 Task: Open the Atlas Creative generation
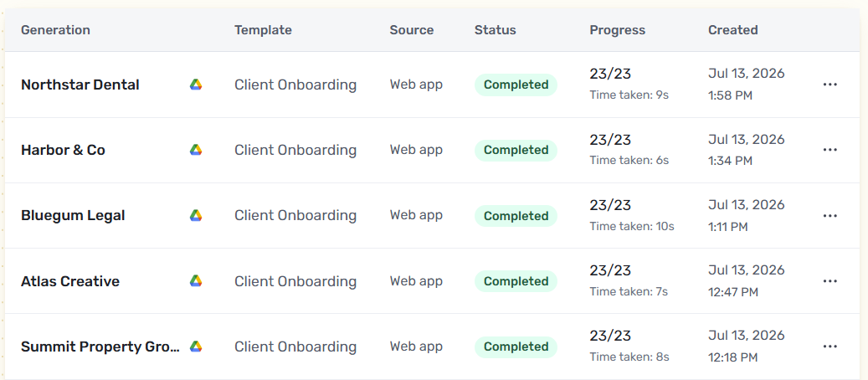(70, 281)
